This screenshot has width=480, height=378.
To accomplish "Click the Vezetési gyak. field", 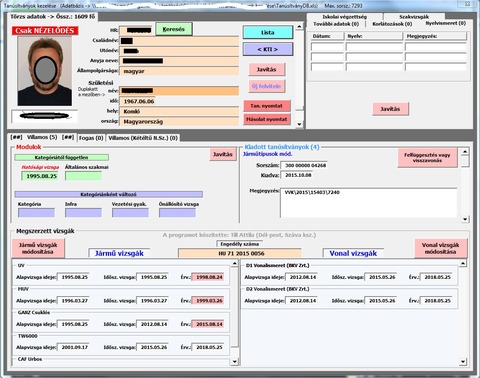I will click(x=130, y=213).
